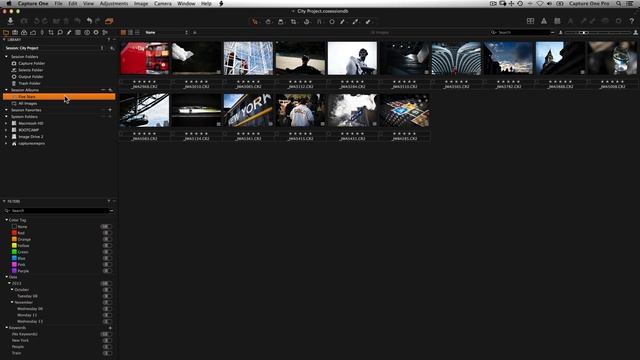Select the Apply Adjustments cursor tool

click(368, 22)
